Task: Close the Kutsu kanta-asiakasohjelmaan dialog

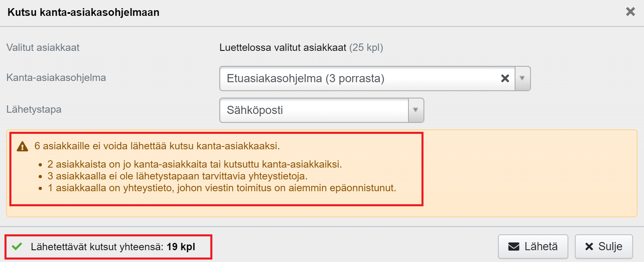Action: [630, 12]
